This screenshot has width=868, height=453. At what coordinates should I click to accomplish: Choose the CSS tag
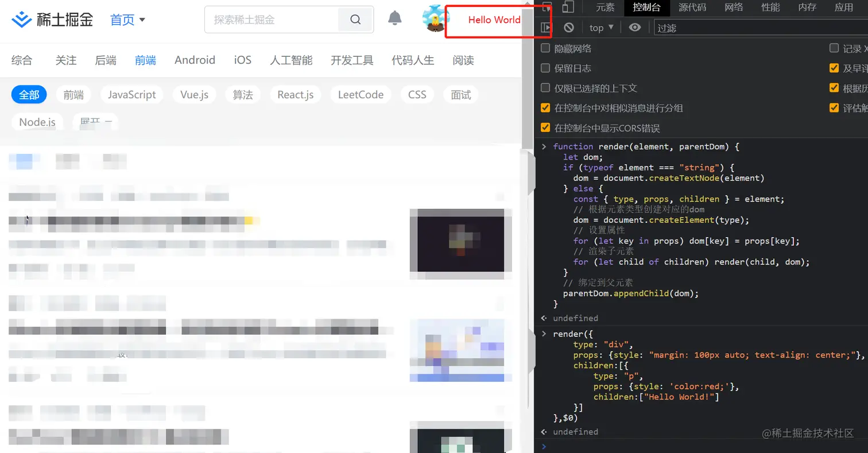(417, 95)
